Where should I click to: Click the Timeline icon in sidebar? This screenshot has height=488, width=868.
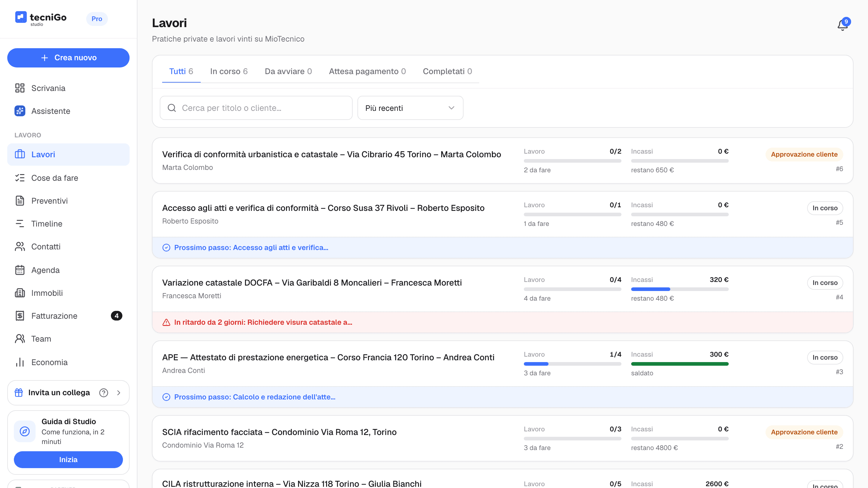click(20, 224)
